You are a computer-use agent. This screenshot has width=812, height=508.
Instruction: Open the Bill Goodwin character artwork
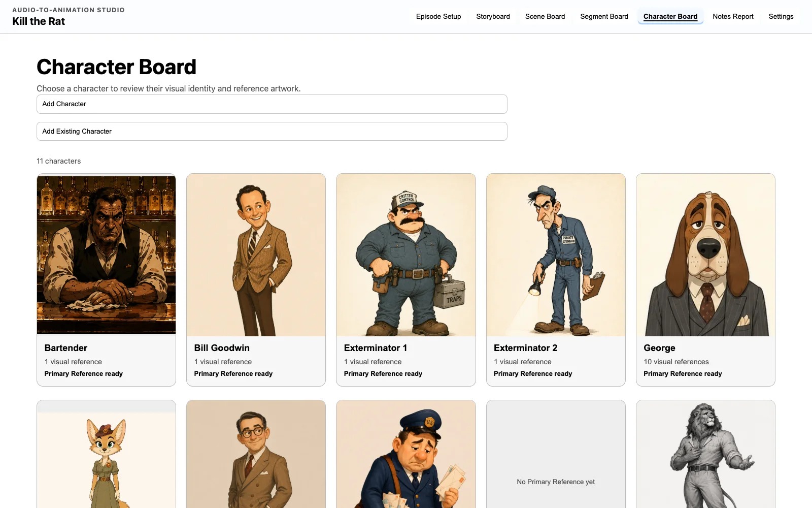click(256, 255)
